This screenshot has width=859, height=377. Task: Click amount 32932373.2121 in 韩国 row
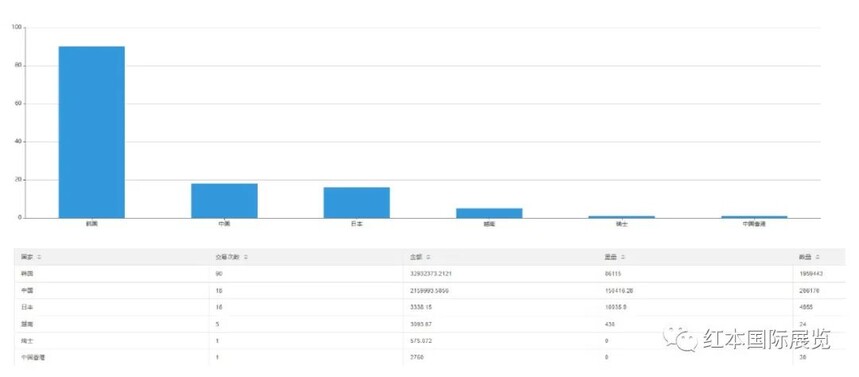pos(430,273)
